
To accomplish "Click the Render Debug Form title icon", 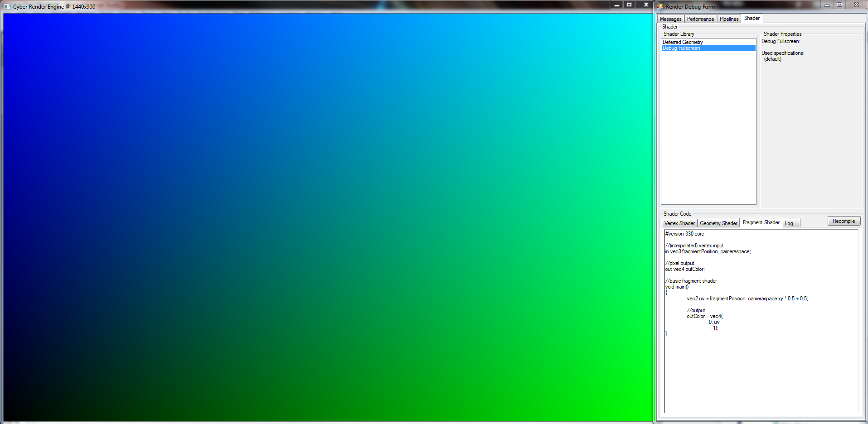I will [660, 7].
